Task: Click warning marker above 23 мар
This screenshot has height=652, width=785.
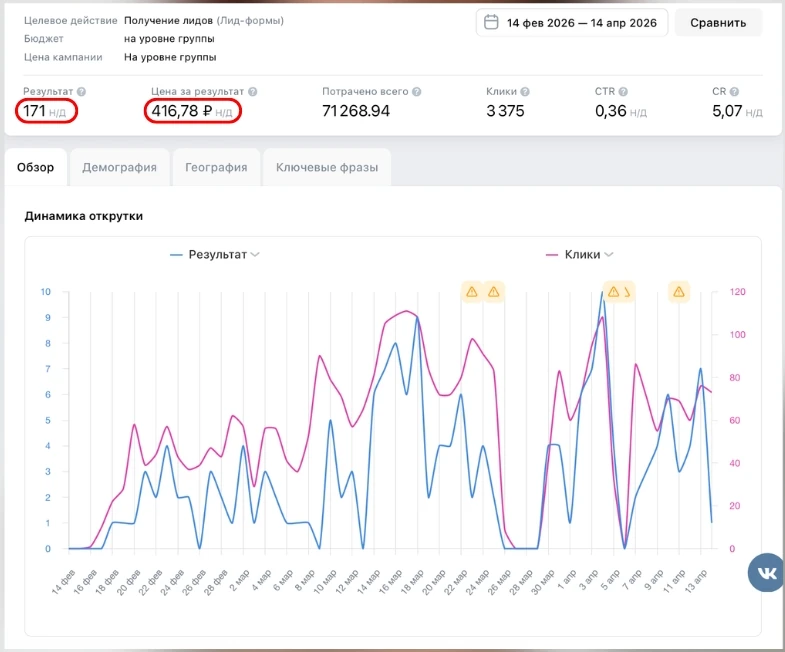Action: [472, 292]
